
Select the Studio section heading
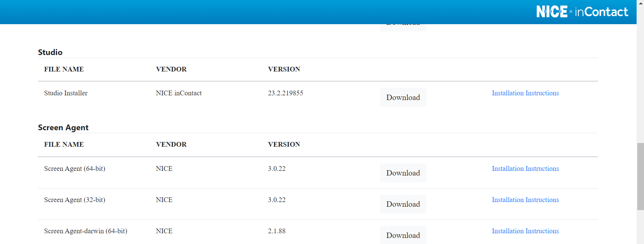click(50, 52)
